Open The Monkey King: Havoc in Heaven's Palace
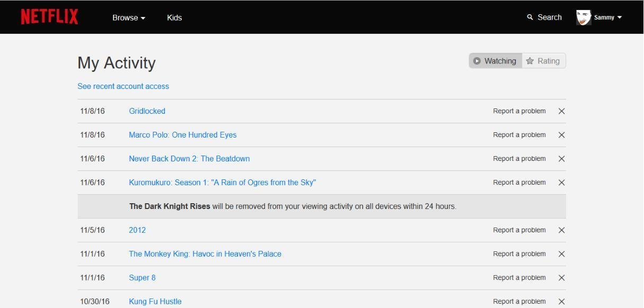 205,254
